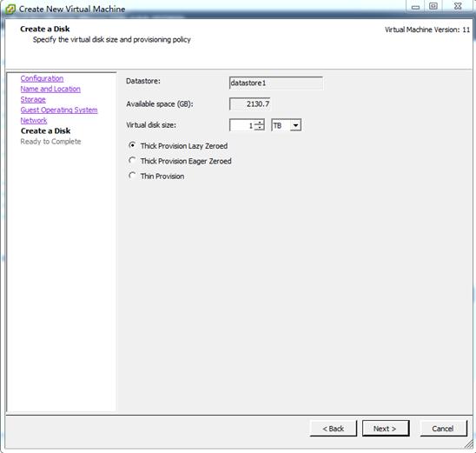The height and width of the screenshot is (453, 476).
Task: Open the TB unit dropdown arrow
Action: (295, 125)
